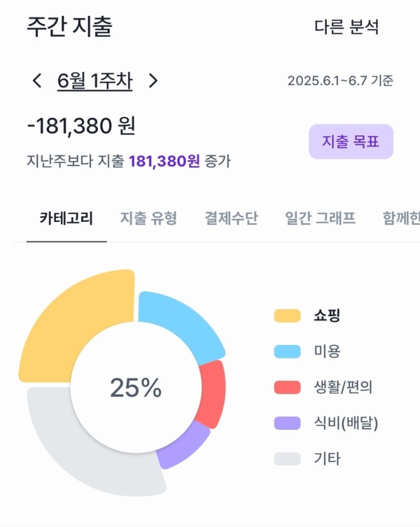Screen dimensions: 420x527
Task: Switch to the 지출 유형 tab
Action: click(x=148, y=218)
